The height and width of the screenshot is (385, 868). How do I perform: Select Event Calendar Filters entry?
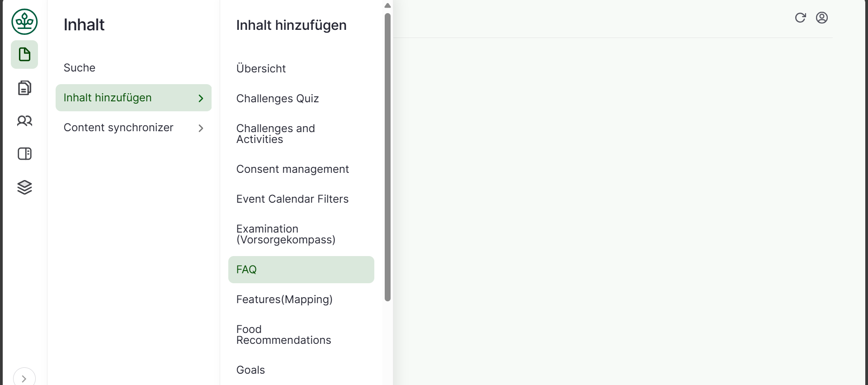tap(292, 199)
